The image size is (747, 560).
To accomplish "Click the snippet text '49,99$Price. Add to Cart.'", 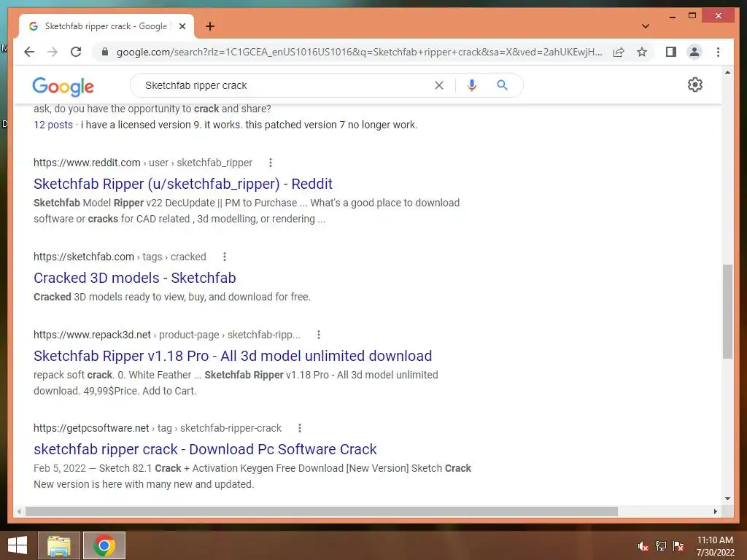I will tap(139, 391).
